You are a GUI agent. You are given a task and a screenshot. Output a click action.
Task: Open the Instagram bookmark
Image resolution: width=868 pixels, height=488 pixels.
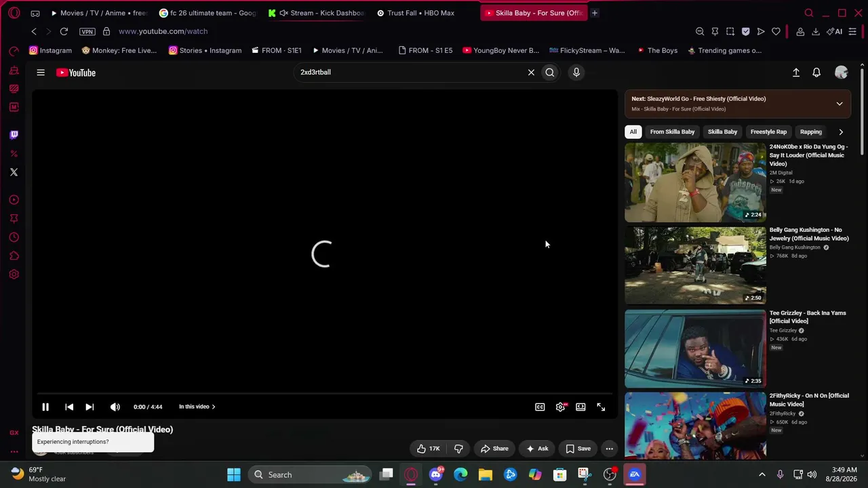click(x=51, y=50)
